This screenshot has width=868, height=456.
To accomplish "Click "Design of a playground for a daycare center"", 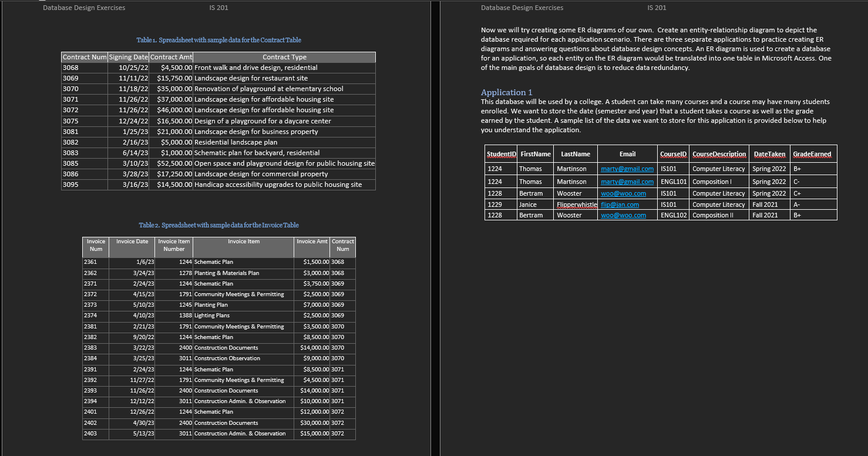I will click(x=263, y=121).
